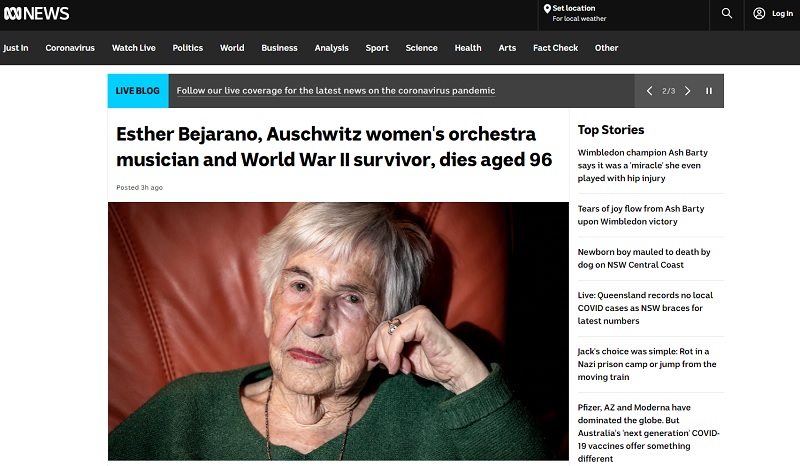Read Ash Barty hip injury story
The height and width of the screenshot is (466, 800).
coord(643,165)
